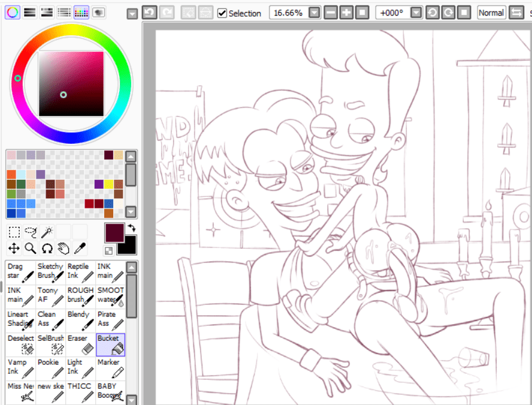Zoom in using the plus button
The height and width of the screenshot is (405, 532).
(345, 12)
